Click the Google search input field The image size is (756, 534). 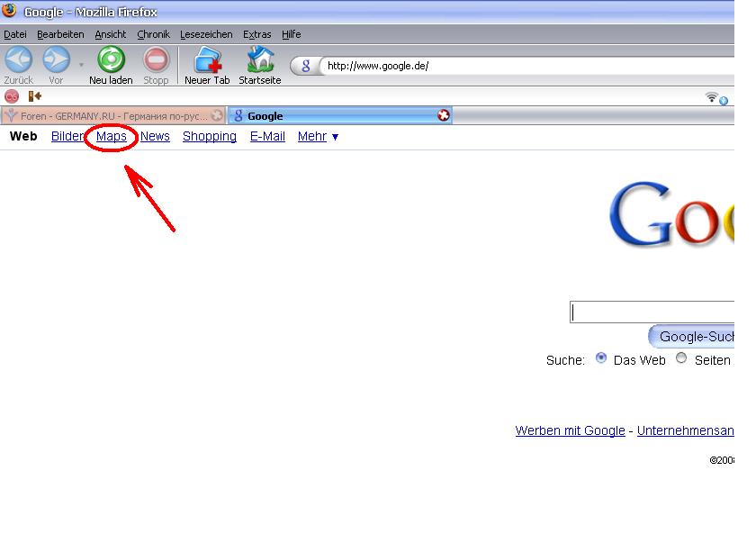[652, 312]
